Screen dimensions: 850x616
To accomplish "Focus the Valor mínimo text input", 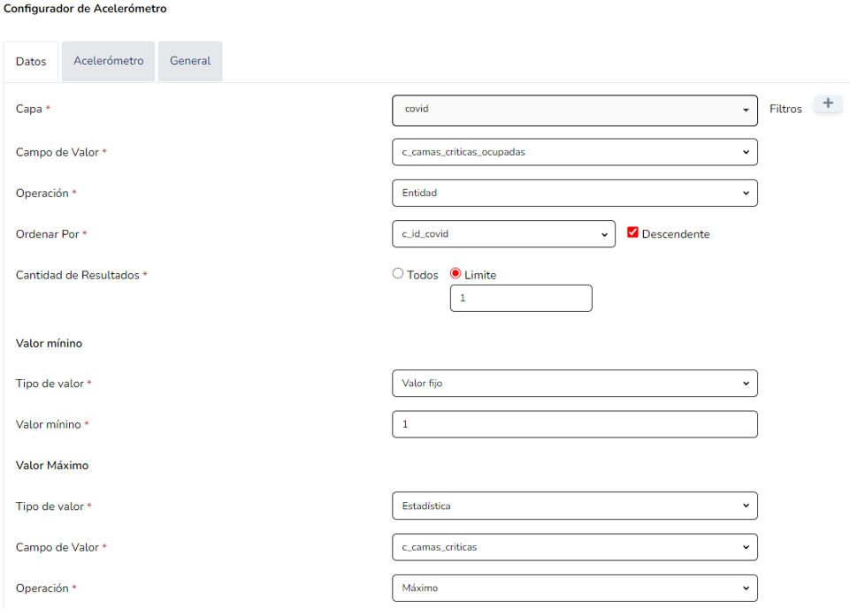I will coord(574,425).
